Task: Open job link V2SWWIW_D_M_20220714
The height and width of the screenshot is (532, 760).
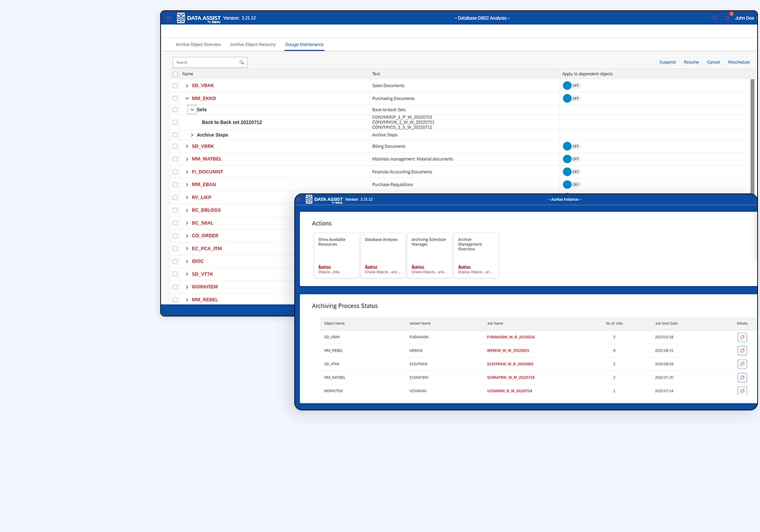Action: [509, 391]
